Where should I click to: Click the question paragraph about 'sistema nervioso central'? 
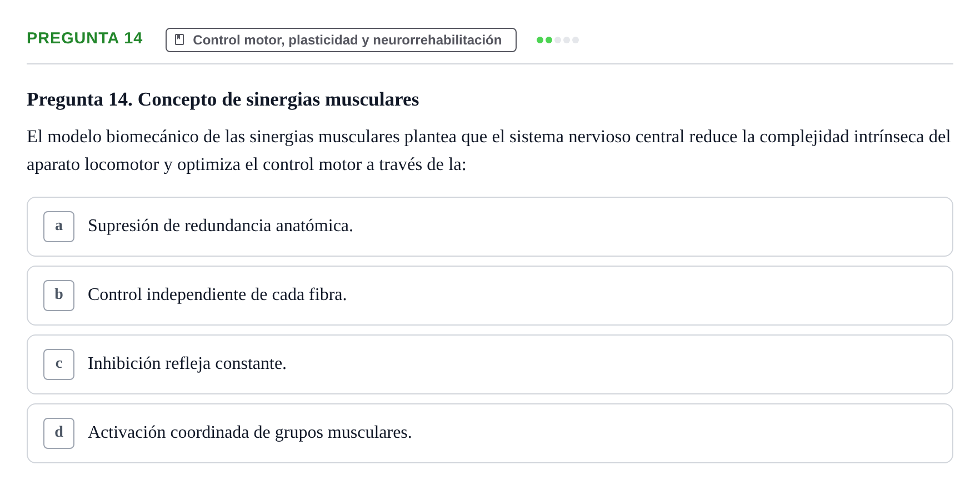(489, 151)
